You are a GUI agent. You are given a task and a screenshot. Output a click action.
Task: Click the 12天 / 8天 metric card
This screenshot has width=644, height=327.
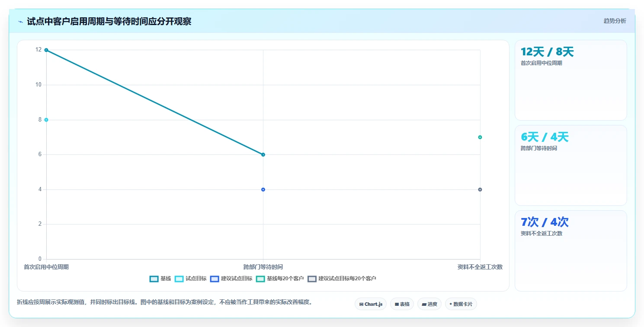click(570, 80)
